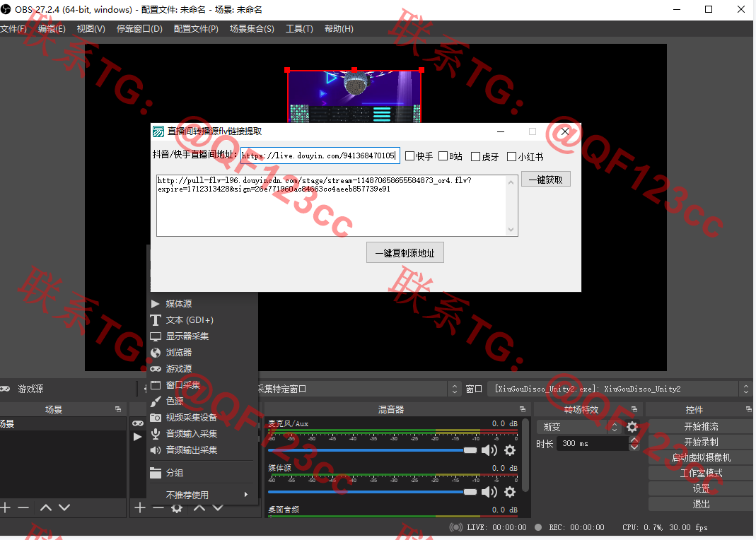This screenshot has height=540, width=756.
Task: Open the Help (帮助) menu
Action: pos(339,29)
